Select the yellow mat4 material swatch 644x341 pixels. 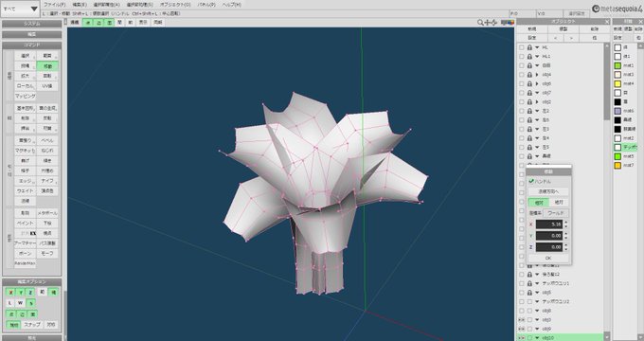(x=617, y=83)
